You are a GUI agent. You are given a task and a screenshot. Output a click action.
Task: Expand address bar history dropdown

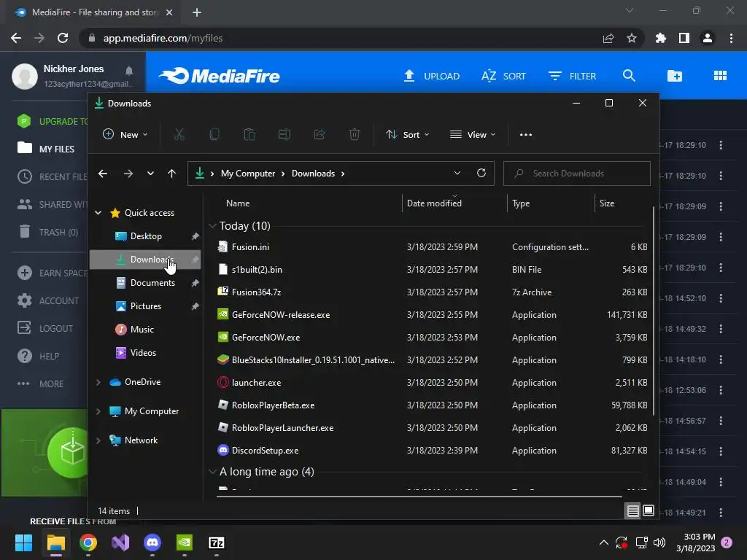tap(457, 173)
